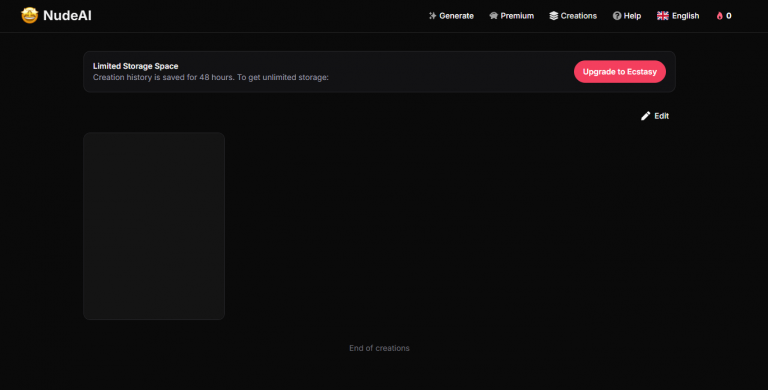This screenshot has width=768, height=390.
Task: Go to the Premium section
Action: pyautogui.click(x=511, y=16)
